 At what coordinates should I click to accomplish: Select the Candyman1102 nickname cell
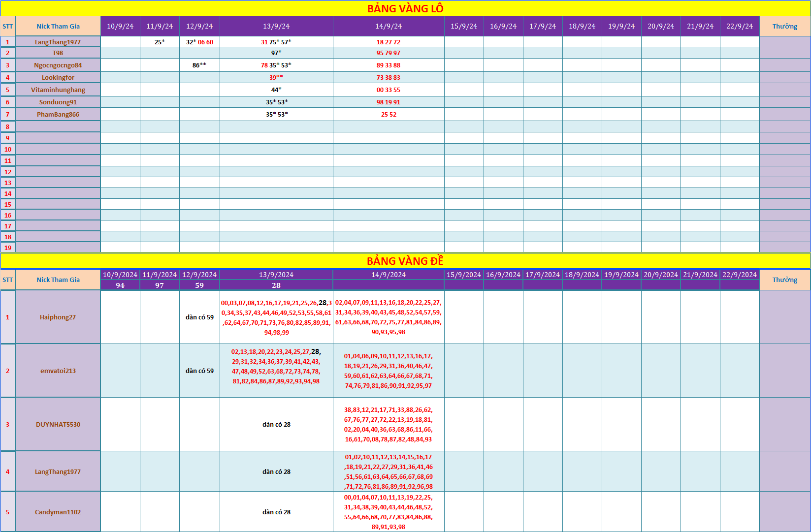pyautogui.click(x=58, y=512)
